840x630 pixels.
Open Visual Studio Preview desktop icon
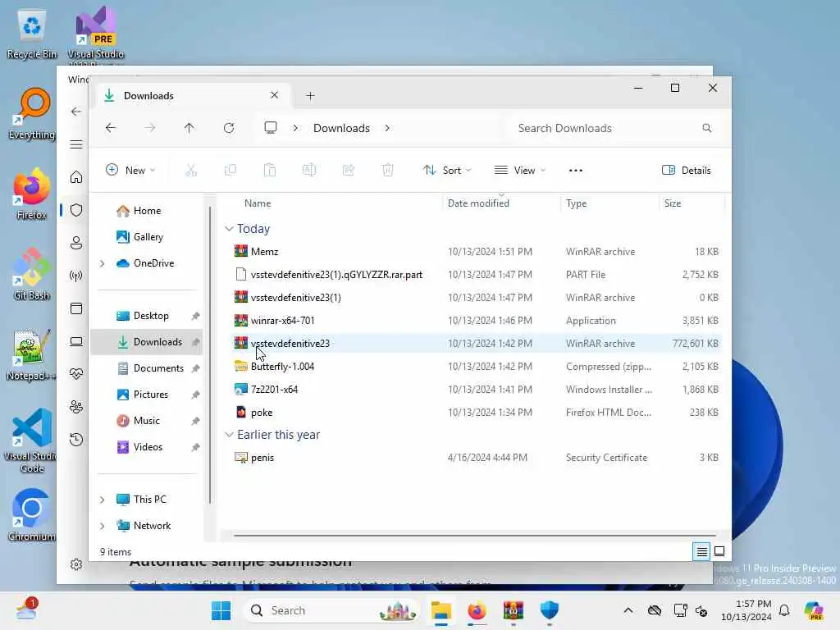[x=96, y=35]
